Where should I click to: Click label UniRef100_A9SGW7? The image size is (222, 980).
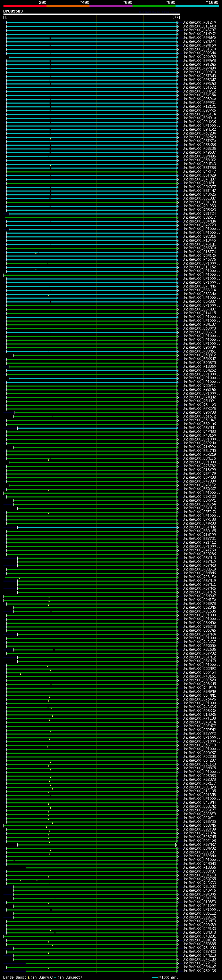[x=199, y=80]
